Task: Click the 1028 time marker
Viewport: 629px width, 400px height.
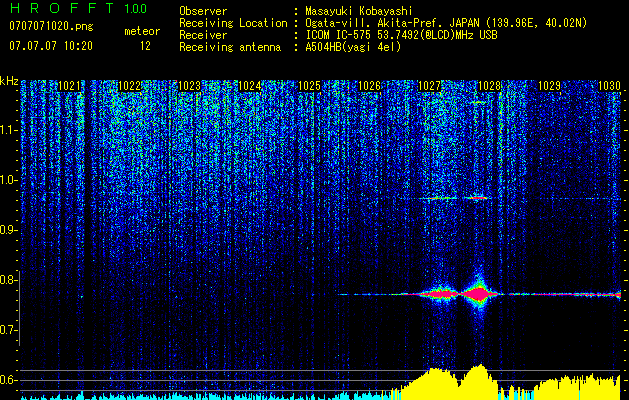Action: click(x=489, y=86)
